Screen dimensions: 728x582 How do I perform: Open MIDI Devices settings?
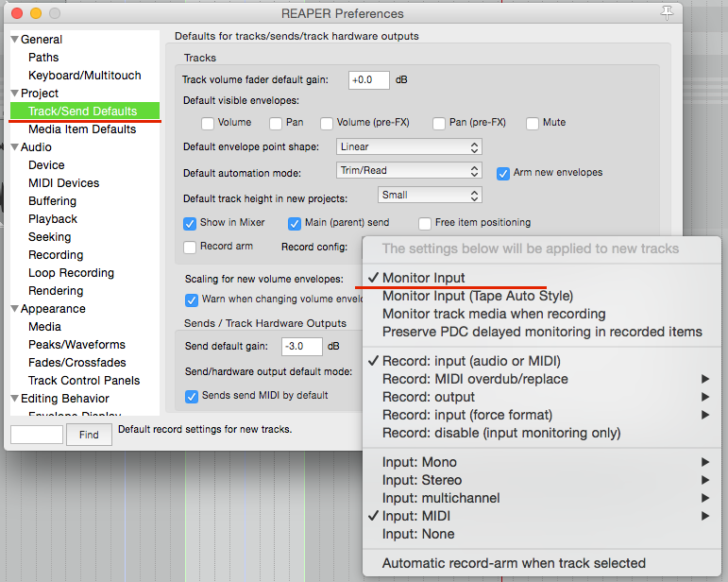(64, 183)
